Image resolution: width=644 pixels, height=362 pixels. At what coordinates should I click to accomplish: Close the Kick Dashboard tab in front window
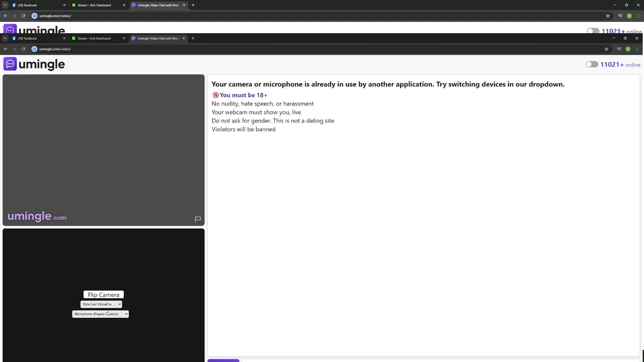pyautogui.click(x=124, y=38)
